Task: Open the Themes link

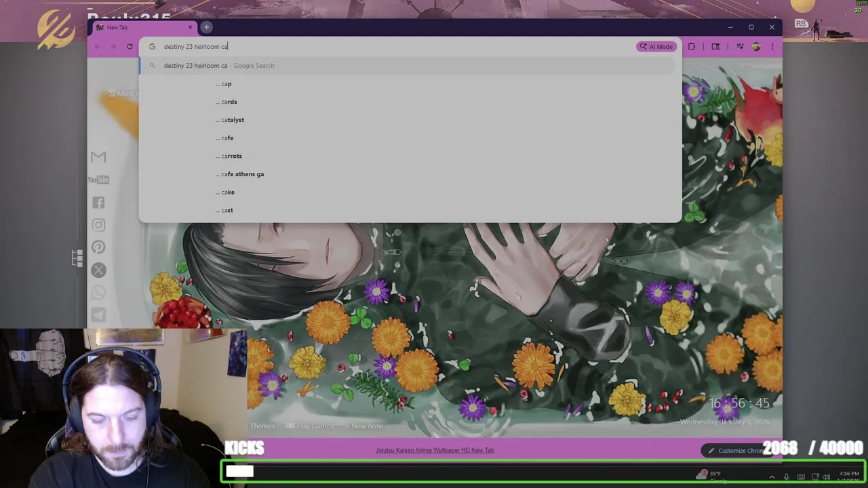Action: 262,426
